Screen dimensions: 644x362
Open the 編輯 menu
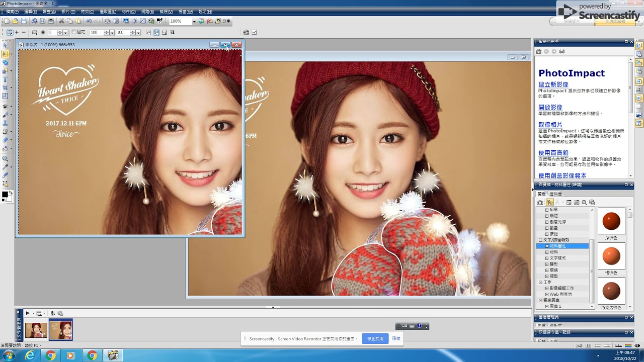tap(31, 12)
